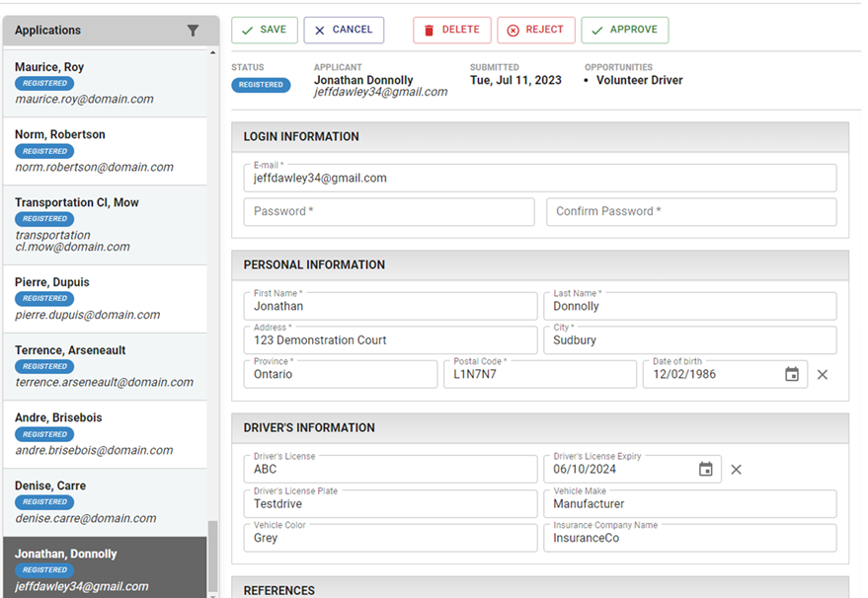Clear the Driver's License Expiry date
The image size is (868, 598).
(x=736, y=470)
